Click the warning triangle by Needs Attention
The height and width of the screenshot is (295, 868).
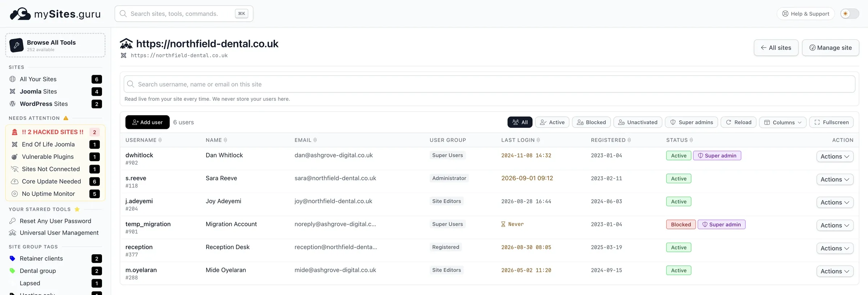[66, 118]
